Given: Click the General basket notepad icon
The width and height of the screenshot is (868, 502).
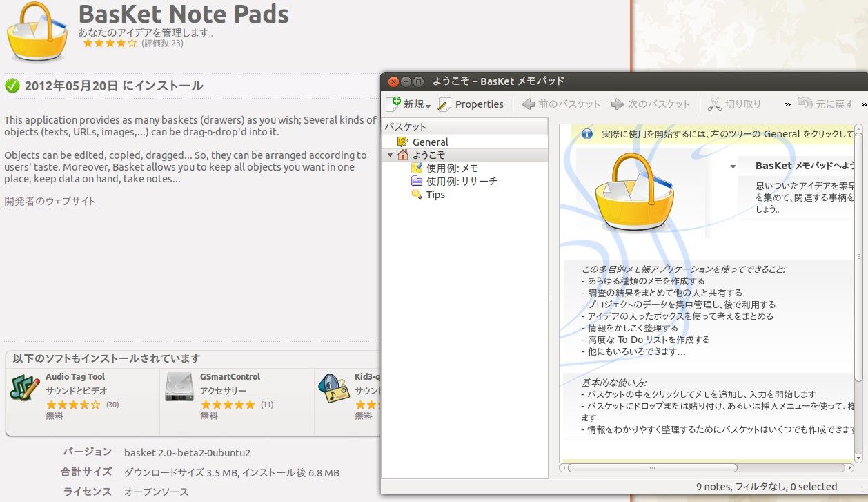Looking at the screenshot, I should (x=402, y=142).
